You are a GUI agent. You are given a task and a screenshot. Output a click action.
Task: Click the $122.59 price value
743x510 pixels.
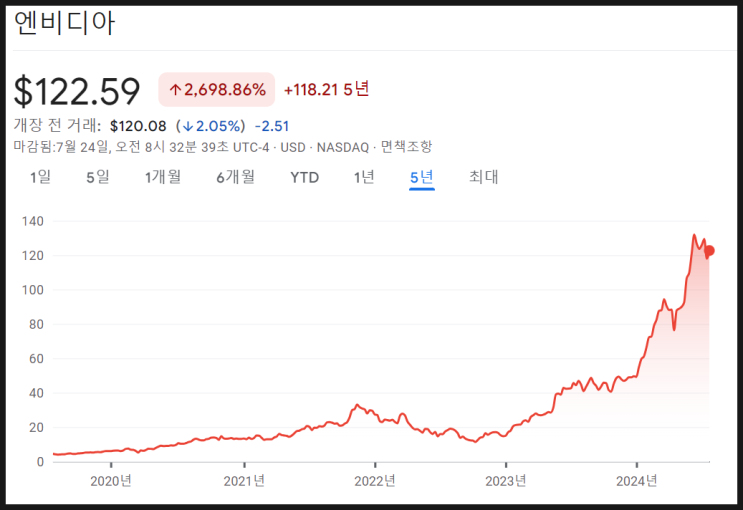[x=77, y=91]
